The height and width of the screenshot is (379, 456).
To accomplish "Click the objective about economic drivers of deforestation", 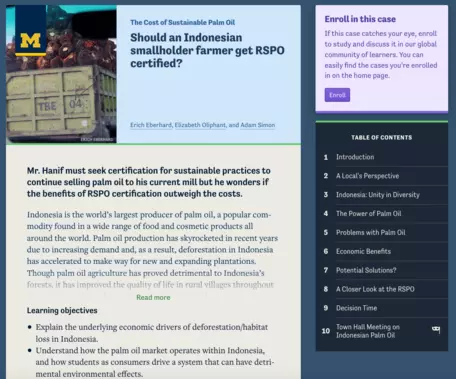I will [152, 333].
